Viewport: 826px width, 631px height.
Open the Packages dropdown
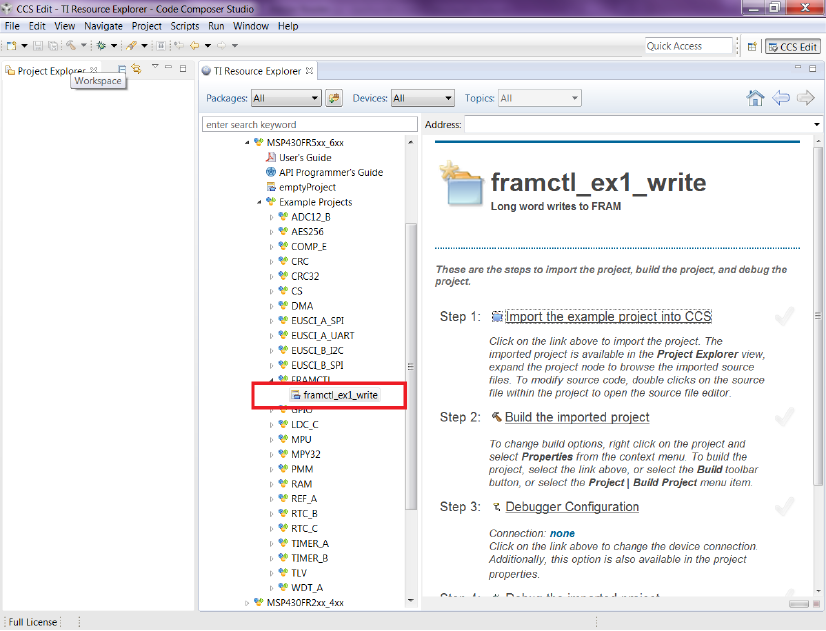(286, 98)
